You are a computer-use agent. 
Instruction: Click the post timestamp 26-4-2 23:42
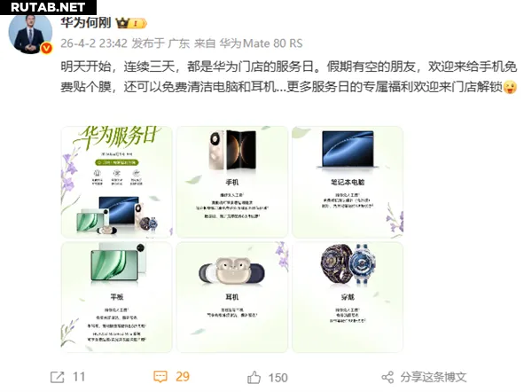[94, 43]
